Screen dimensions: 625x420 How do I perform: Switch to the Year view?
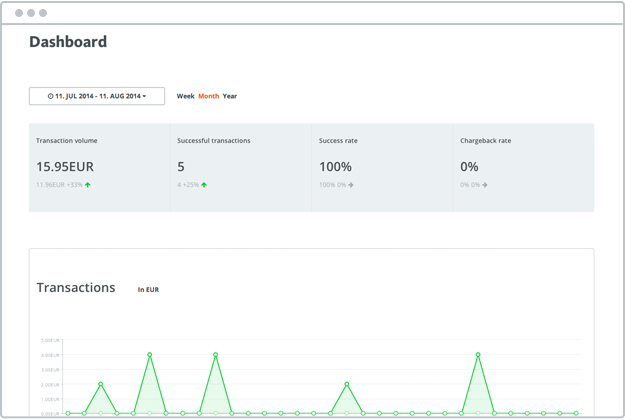230,97
